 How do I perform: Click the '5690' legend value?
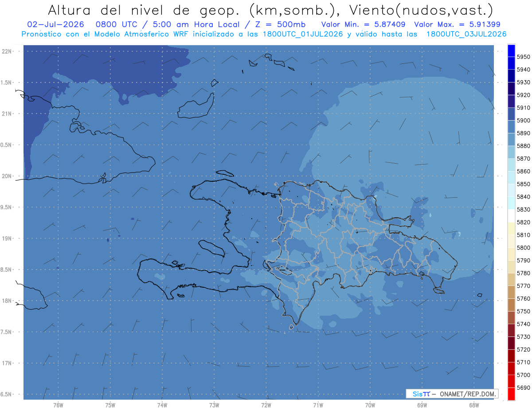pos(523,388)
